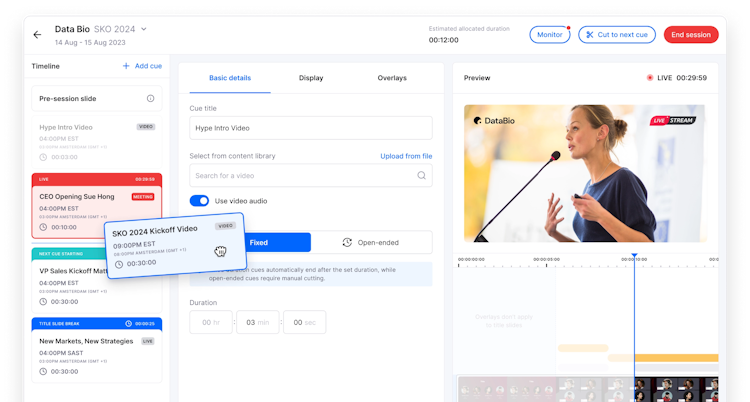Screen dimensions: 750x402
Task: Go back using the left arrow icon
Action: tap(37, 34)
